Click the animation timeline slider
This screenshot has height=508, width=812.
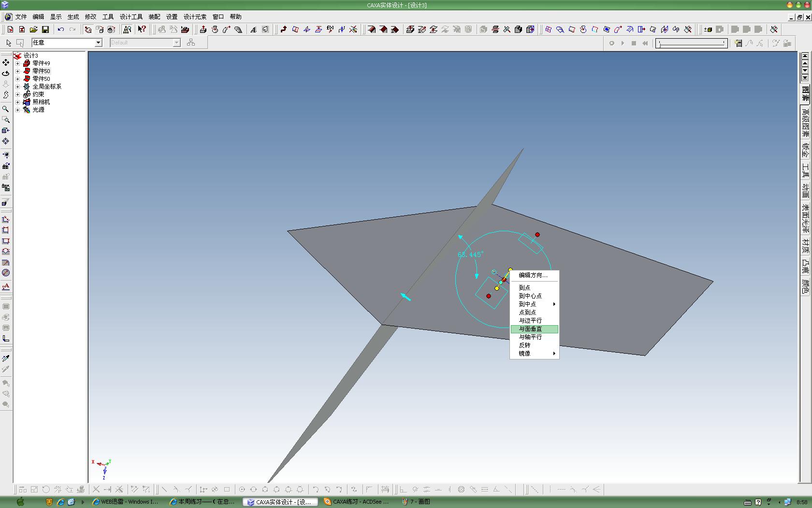pos(692,43)
